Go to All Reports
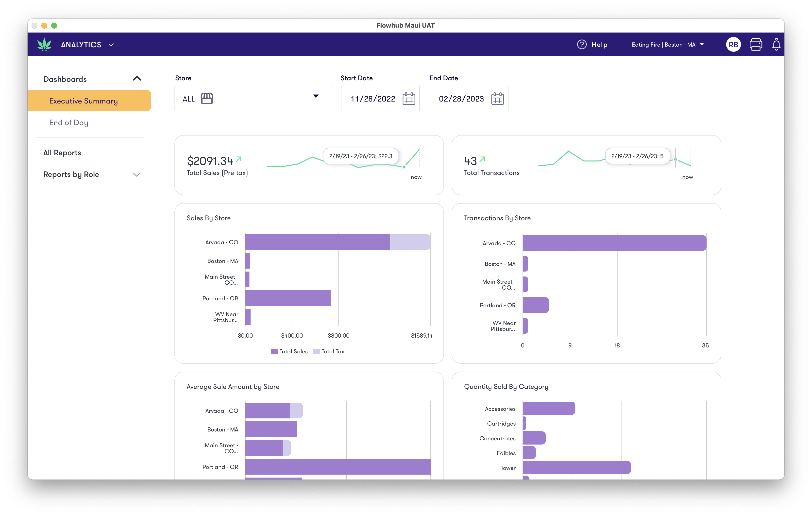Image resolution: width=812 pixels, height=516 pixels. [62, 153]
